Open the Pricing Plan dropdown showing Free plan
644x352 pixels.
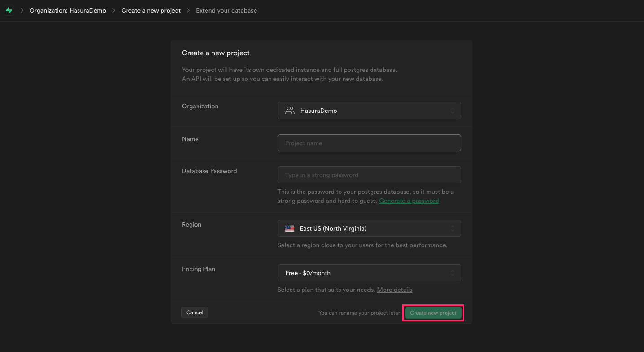pyautogui.click(x=369, y=272)
